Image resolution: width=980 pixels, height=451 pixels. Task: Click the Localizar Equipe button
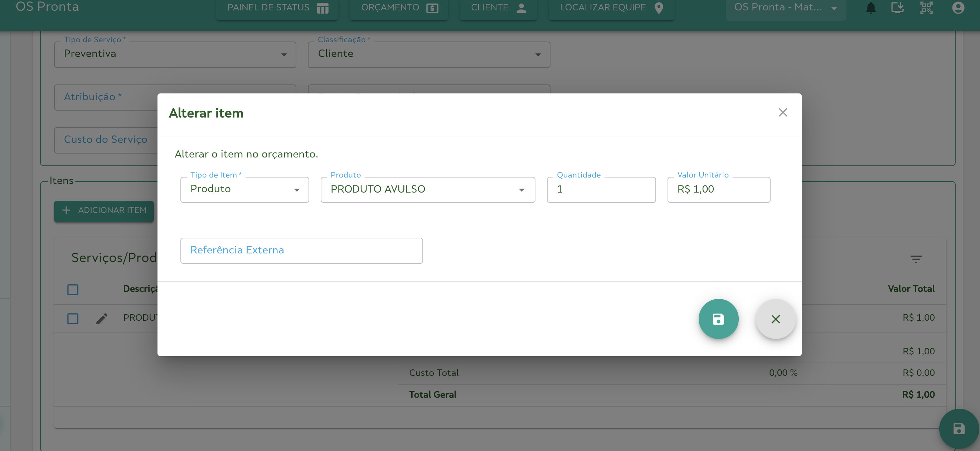click(x=611, y=8)
